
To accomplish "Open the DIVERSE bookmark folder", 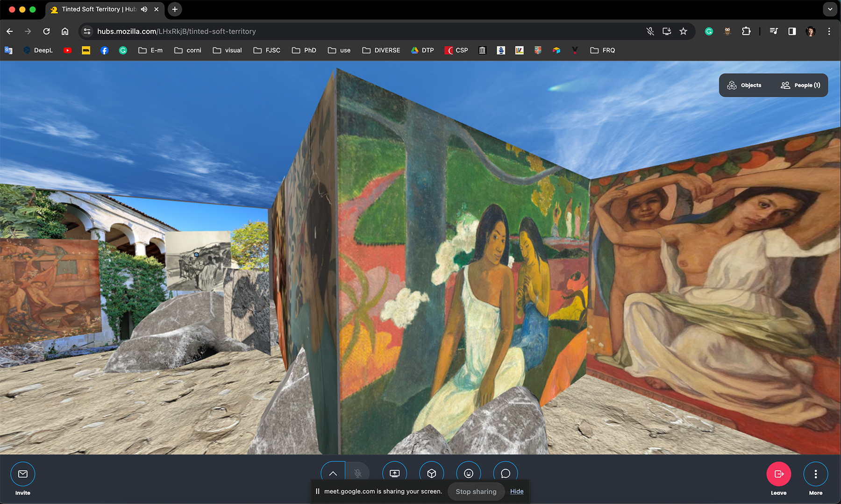I will point(381,50).
